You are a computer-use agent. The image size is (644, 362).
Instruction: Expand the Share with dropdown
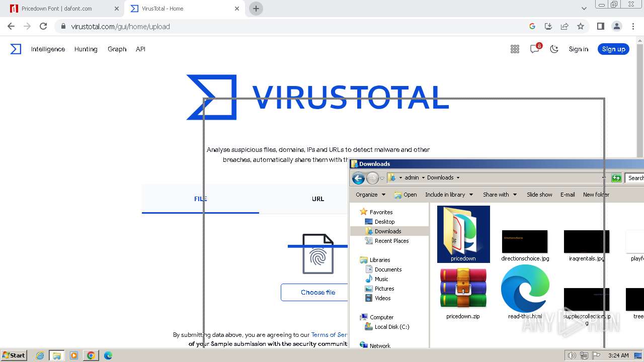500,195
